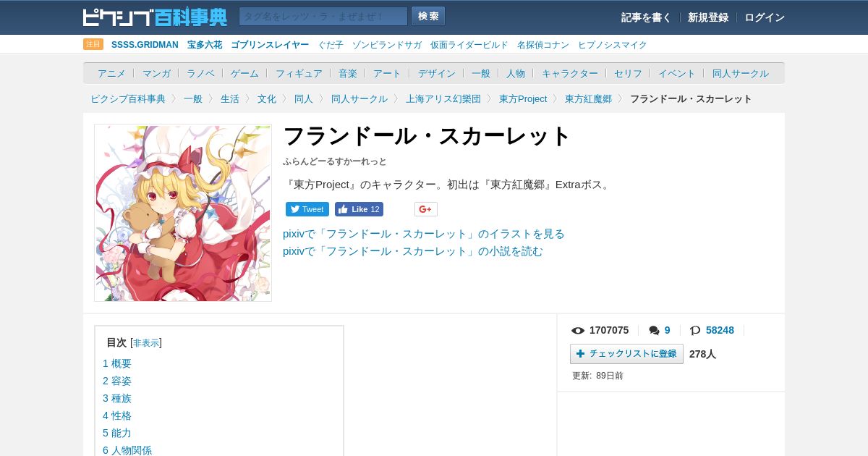Go to 上海アリス幻樂団 breadcrumb
868x456 pixels.
click(x=443, y=99)
